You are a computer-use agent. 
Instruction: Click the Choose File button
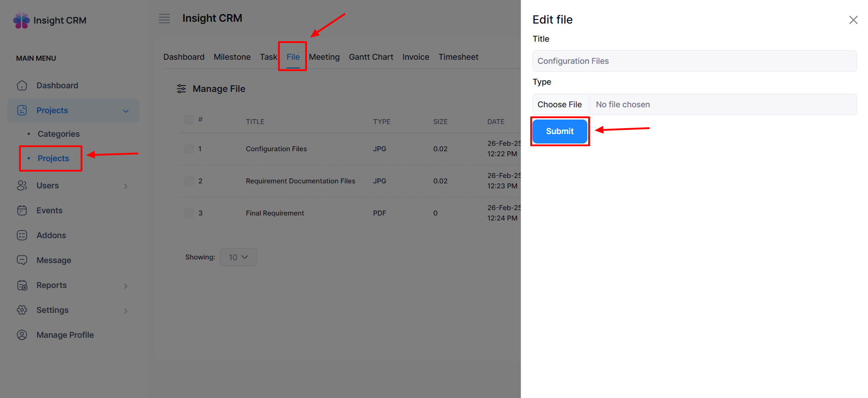(560, 105)
